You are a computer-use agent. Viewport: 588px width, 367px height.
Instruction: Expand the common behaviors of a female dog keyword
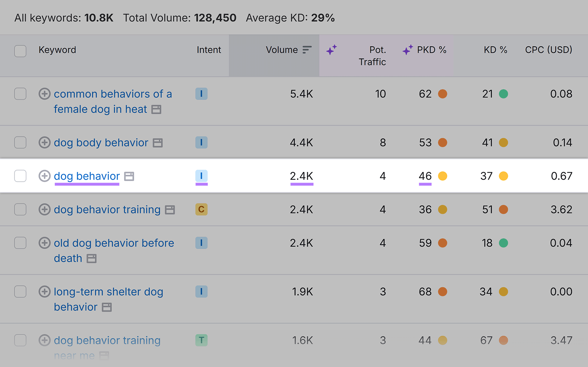pos(44,94)
